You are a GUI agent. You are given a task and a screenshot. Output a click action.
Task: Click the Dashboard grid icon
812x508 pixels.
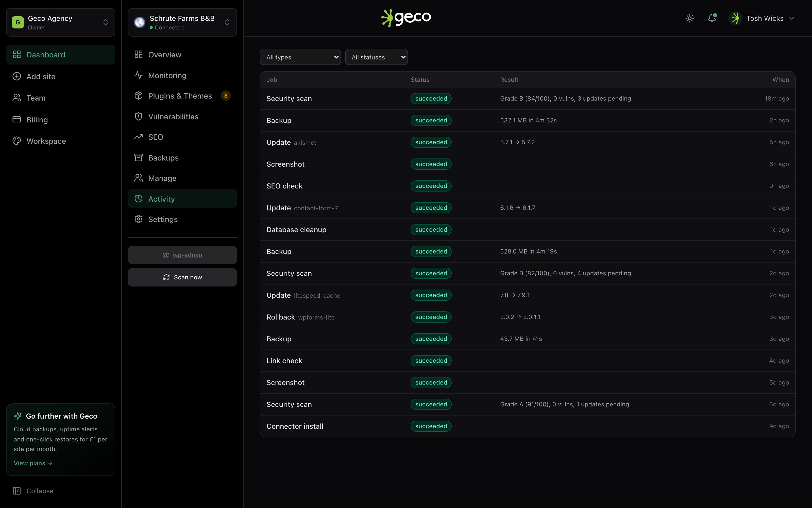click(x=17, y=54)
